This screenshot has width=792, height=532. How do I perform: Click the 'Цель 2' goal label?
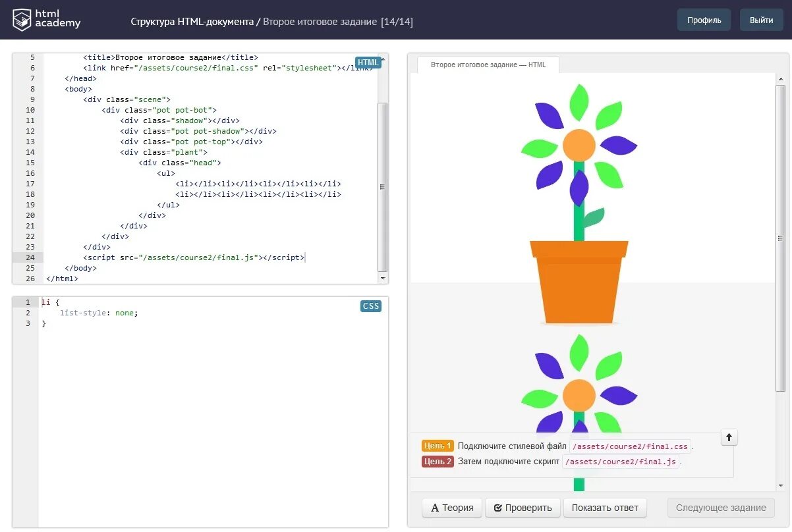(438, 461)
